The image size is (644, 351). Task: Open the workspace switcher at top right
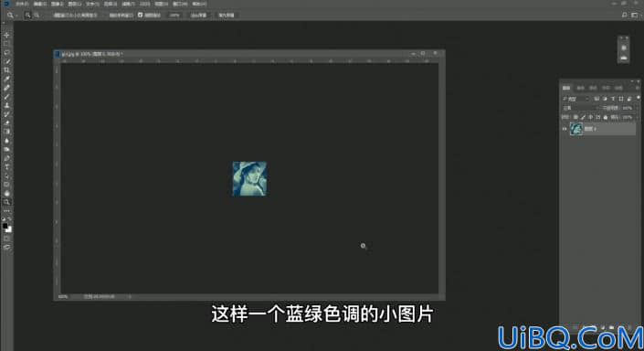(x=635, y=15)
